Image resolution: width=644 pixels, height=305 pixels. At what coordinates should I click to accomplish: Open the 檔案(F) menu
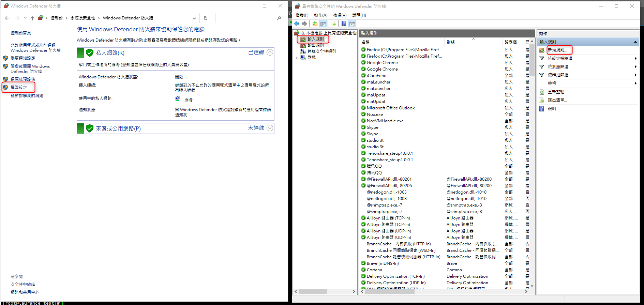pos(302,15)
